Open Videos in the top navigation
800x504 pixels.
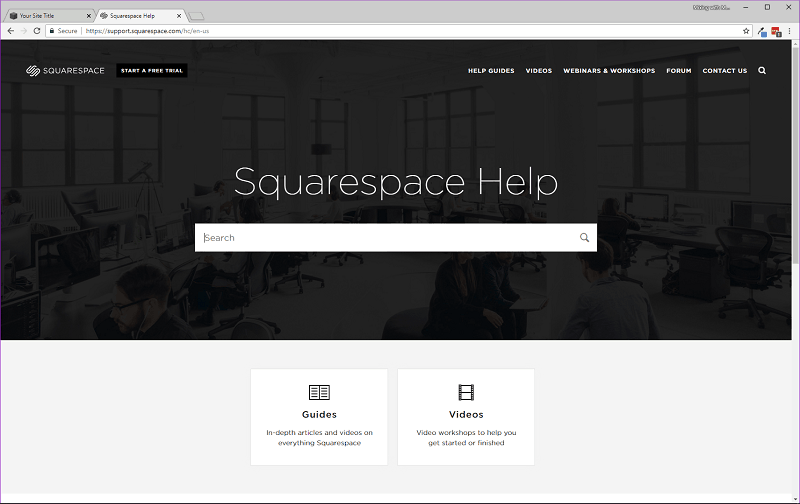tap(539, 71)
